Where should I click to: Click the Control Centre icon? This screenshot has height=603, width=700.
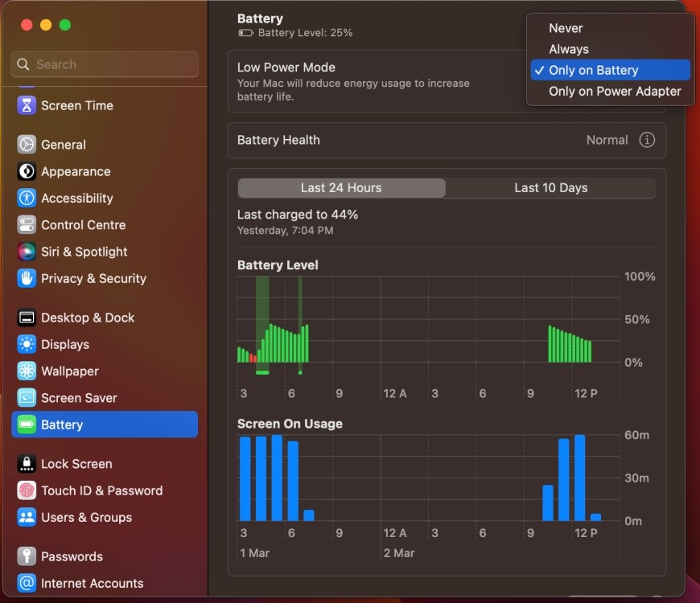[x=27, y=225]
